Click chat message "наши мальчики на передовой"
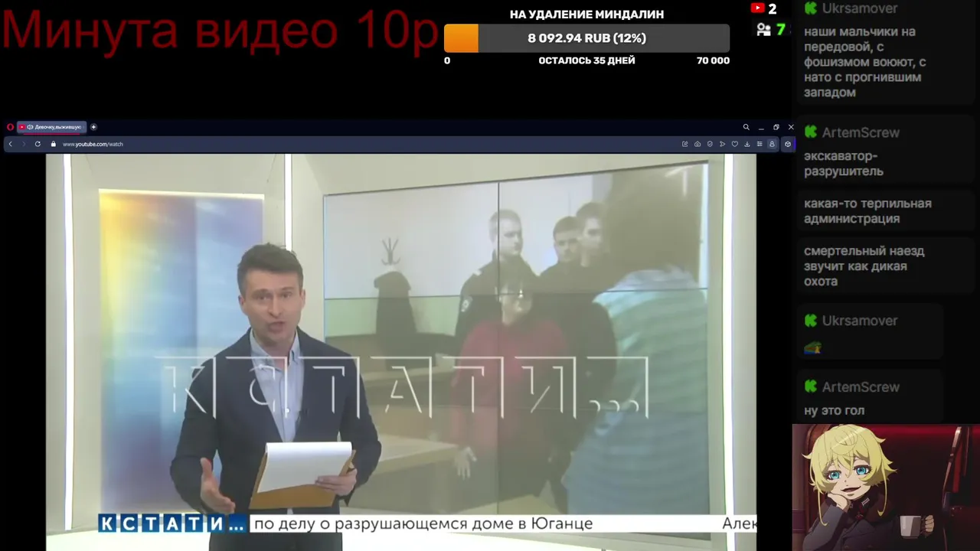Viewport: 980px width, 551px height. [x=864, y=62]
